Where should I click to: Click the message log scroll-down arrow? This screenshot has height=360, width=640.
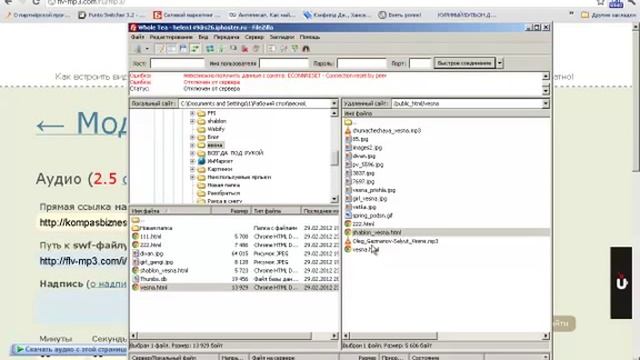pos(546,91)
